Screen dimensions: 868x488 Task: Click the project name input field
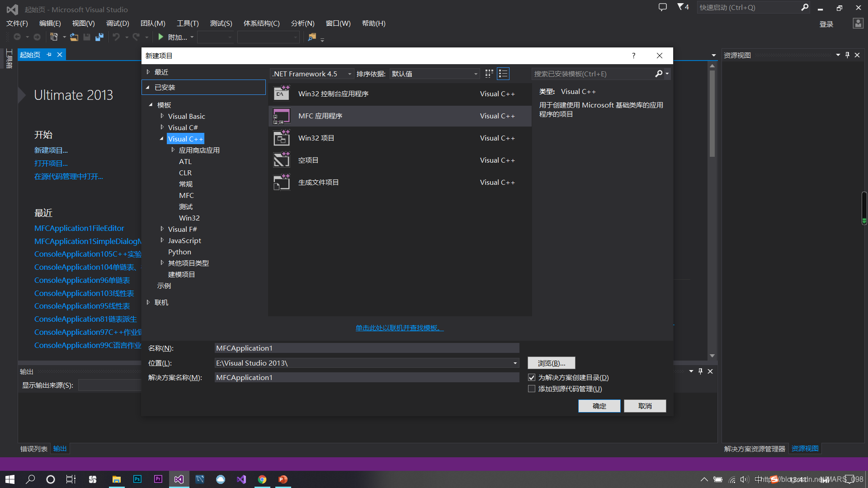pos(366,348)
